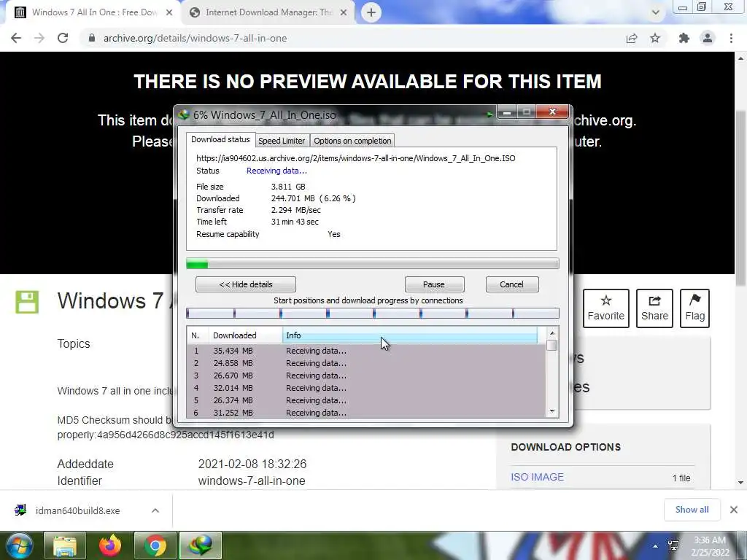Select connection row 26.670 MB
This screenshot has width=747, height=560.
click(366, 376)
